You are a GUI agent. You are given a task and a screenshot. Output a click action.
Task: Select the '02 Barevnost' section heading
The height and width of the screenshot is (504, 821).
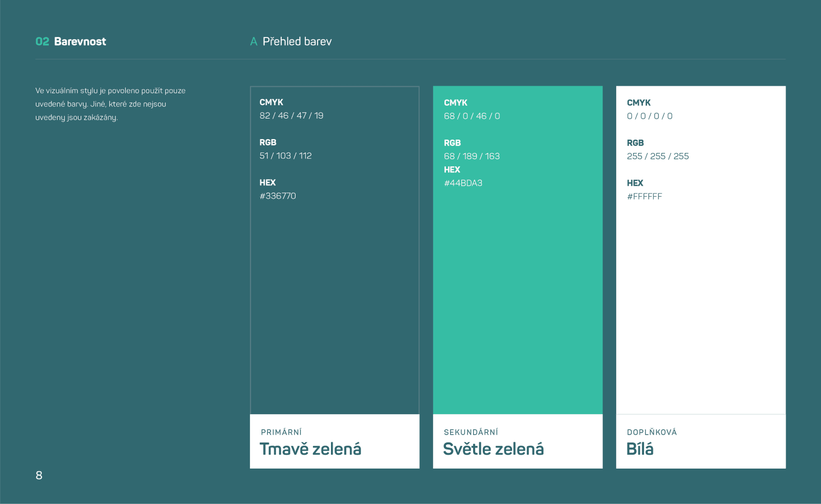[x=71, y=42]
